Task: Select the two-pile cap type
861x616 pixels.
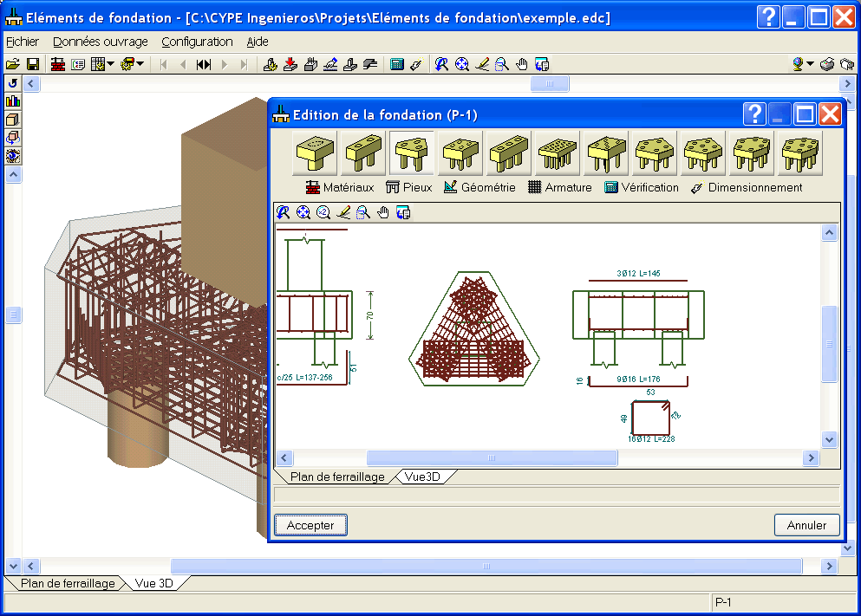Action: tap(363, 153)
